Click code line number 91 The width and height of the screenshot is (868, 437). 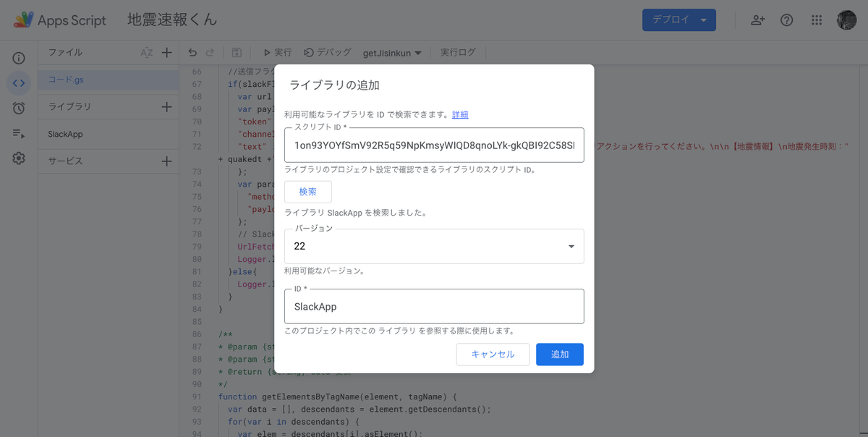[197, 396]
